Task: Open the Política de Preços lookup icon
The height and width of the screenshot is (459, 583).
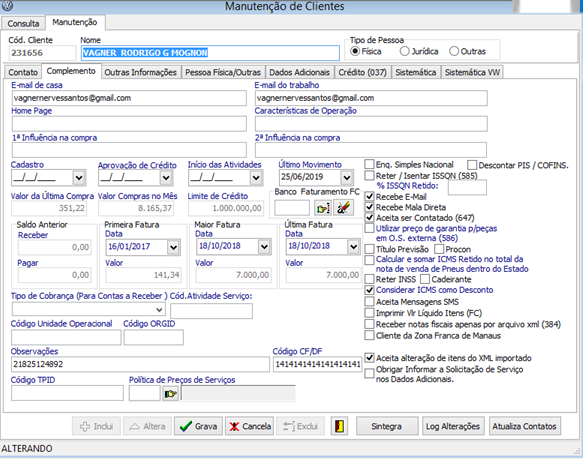Action: pos(171,393)
